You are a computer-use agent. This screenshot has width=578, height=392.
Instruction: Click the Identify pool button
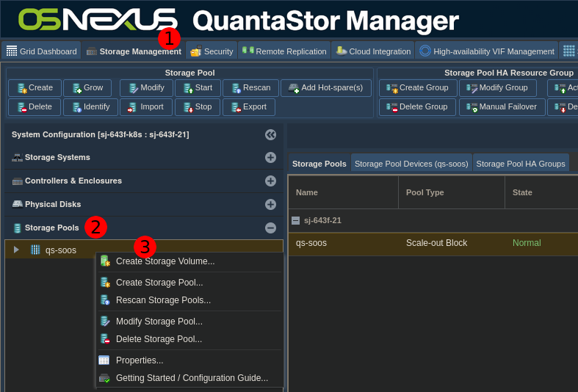click(x=90, y=107)
